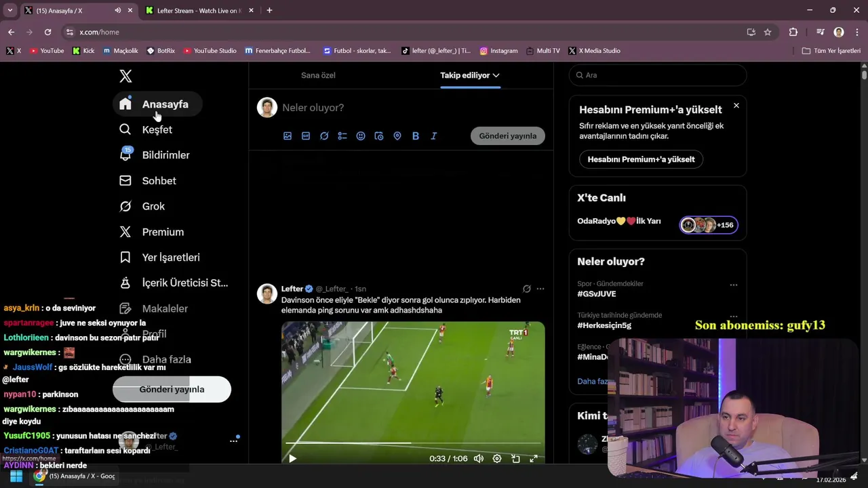Bookmark this page with the star
The image size is (868, 488).
pos(768,32)
